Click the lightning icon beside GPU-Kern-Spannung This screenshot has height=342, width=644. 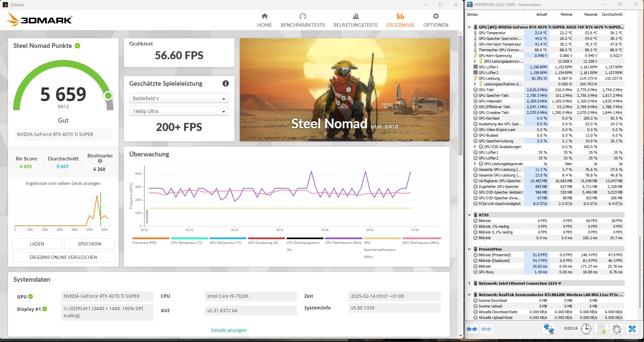coord(475,56)
